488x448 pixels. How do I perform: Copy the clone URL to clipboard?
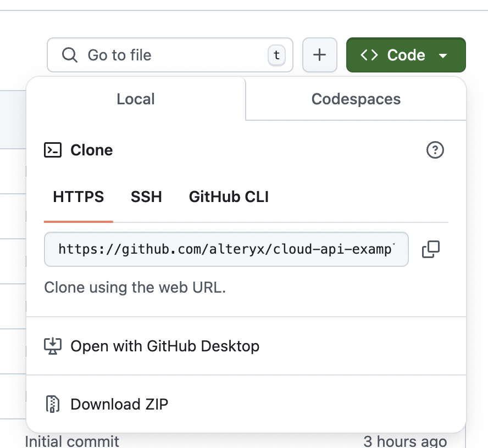pyautogui.click(x=431, y=249)
